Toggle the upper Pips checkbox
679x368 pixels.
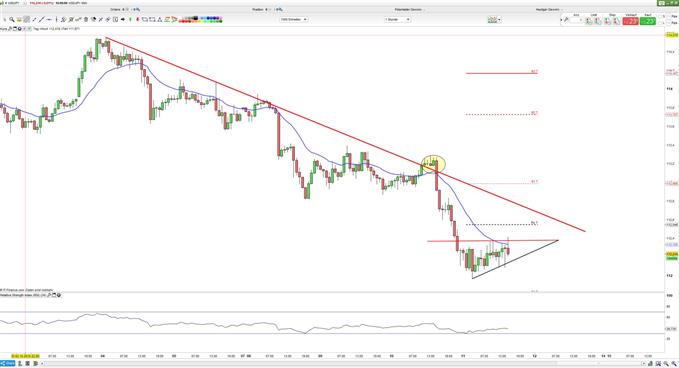(669, 16)
